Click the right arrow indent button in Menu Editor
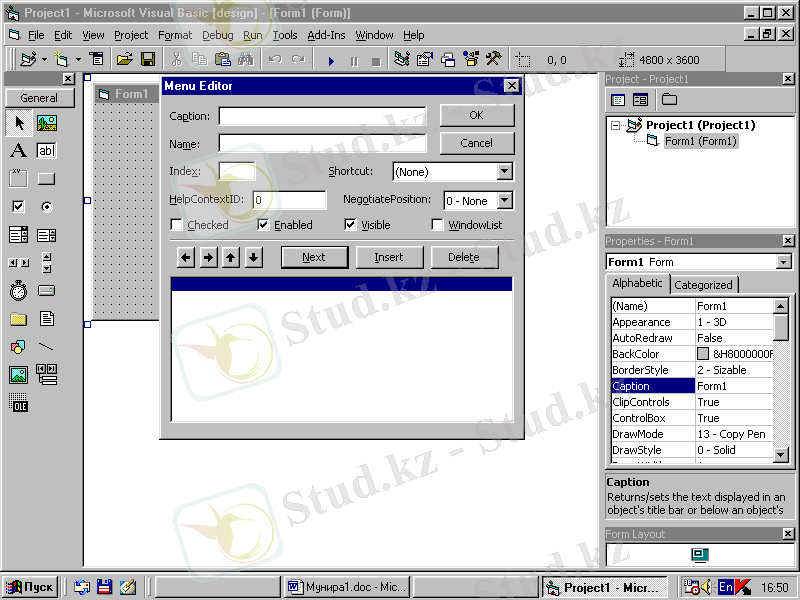800x600 pixels. (208, 258)
